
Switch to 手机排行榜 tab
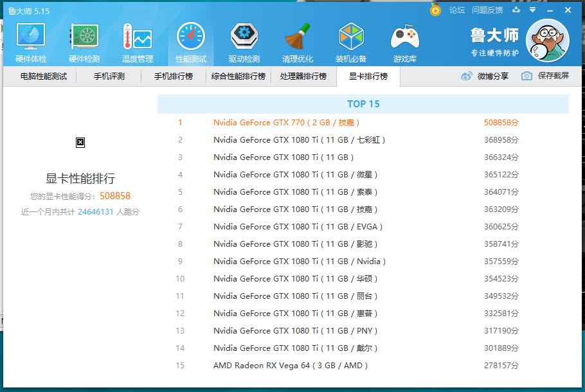coord(174,76)
